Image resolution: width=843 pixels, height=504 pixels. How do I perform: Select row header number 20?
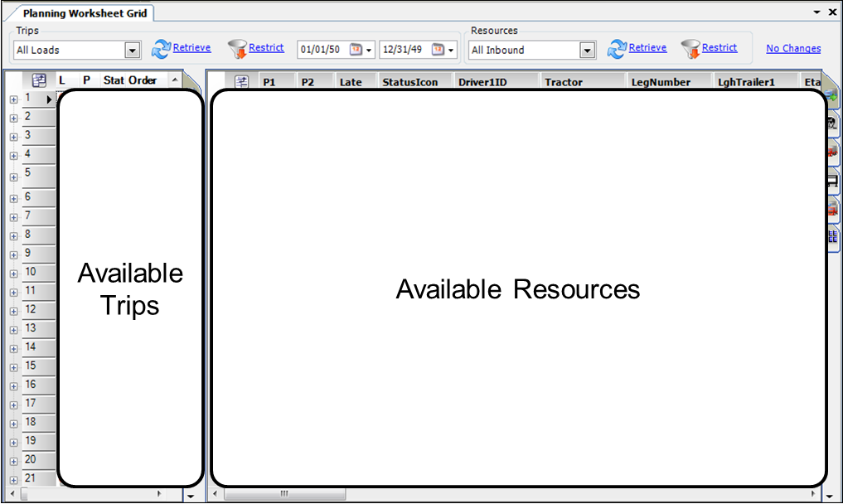point(39,459)
